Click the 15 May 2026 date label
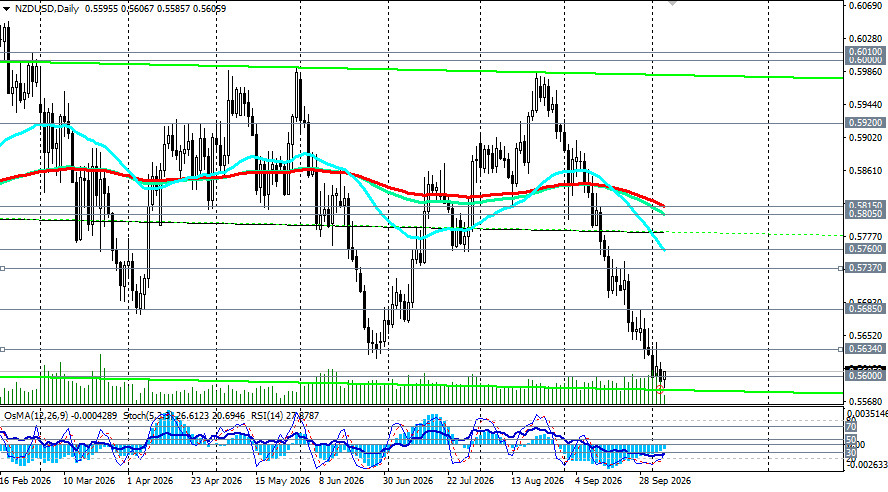Viewport: 888px width, 492px height. [x=282, y=481]
